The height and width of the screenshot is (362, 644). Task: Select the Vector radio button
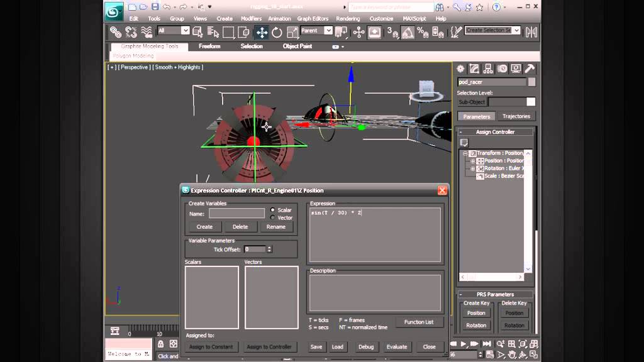pos(272,217)
